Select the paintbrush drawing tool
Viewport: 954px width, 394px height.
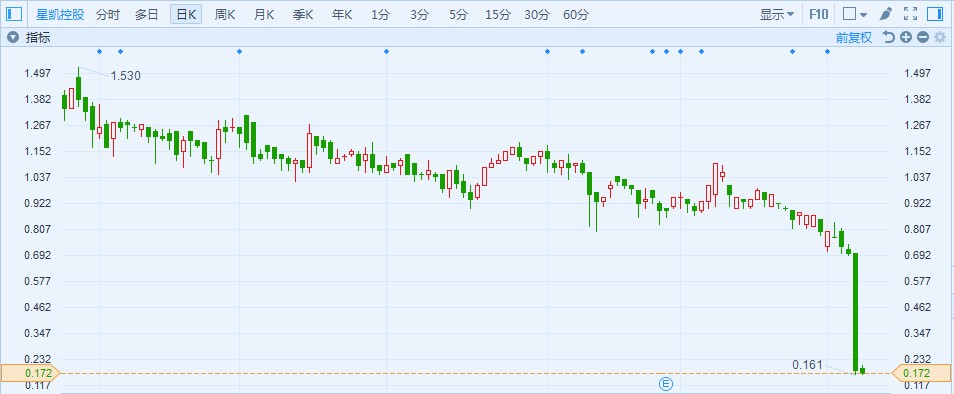pos(886,14)
